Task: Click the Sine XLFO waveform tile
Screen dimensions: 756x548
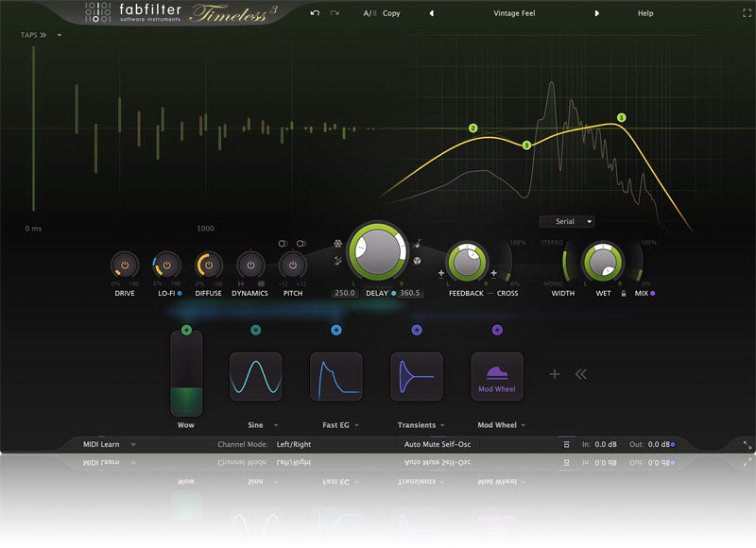Action: tap(255, 376)
